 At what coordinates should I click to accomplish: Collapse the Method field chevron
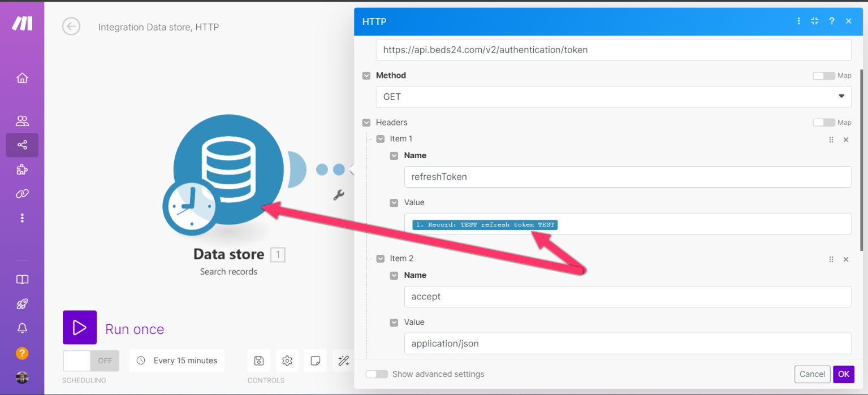pos(366,75)
